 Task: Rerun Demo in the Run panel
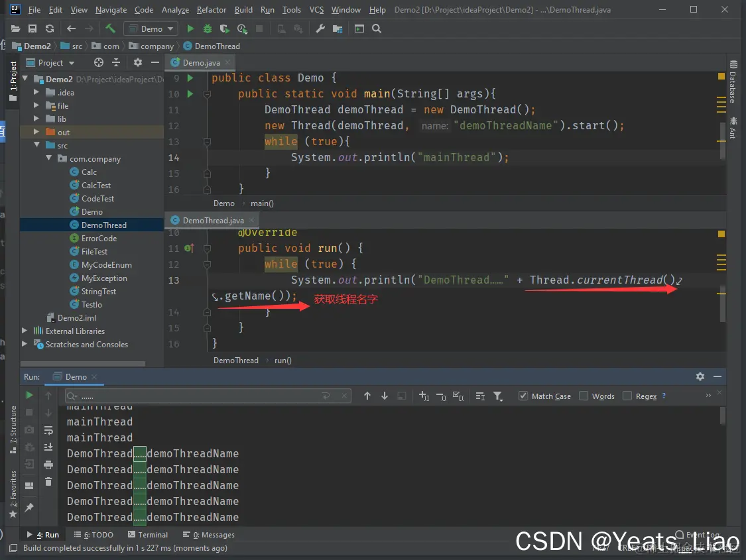tap(29, 396)
